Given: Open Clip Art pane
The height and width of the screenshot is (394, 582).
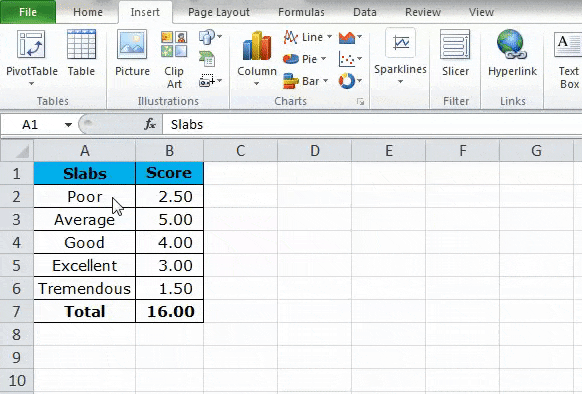Looking at the screenshot, I should [x=174, y=59].
